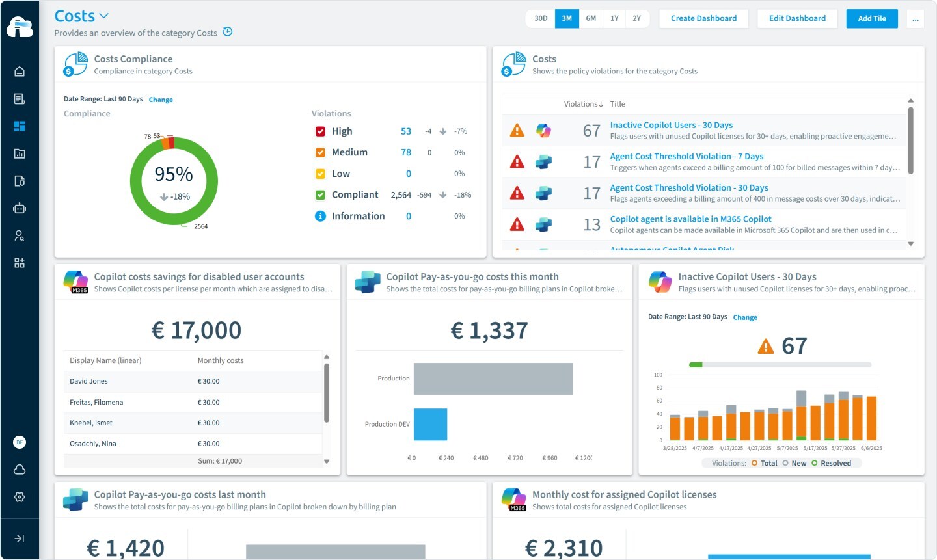Click the Copilot Studio icon on the 30 Days threshold row
The height and width of the screenshot is (560, 937).
click(x=543, y=193)
